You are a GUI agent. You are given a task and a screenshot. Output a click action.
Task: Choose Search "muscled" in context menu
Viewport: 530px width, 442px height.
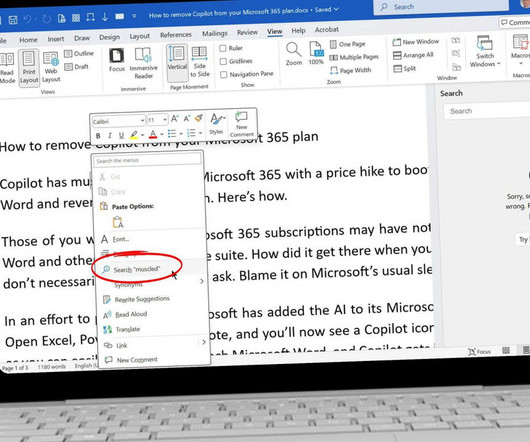pos(136,269)
